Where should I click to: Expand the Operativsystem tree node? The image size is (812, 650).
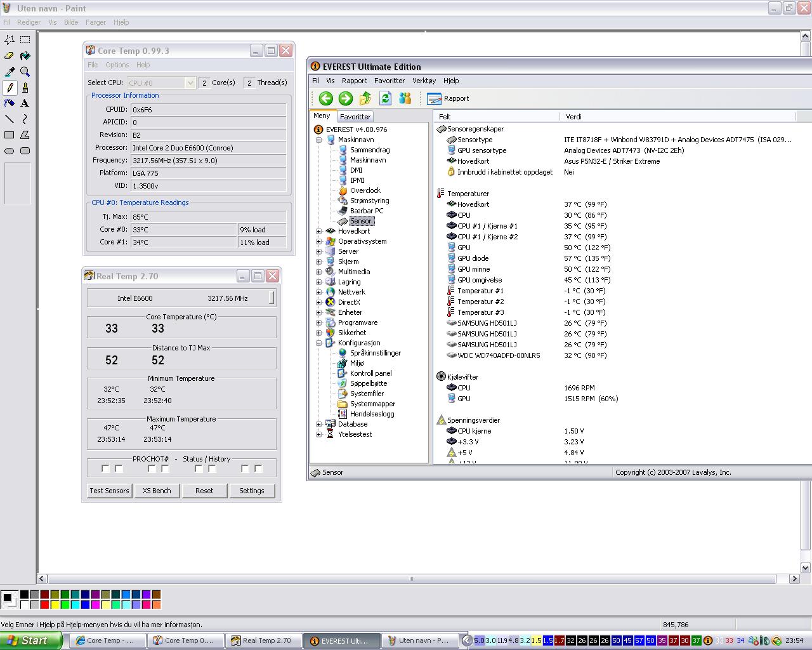click(x=318, y=241)
